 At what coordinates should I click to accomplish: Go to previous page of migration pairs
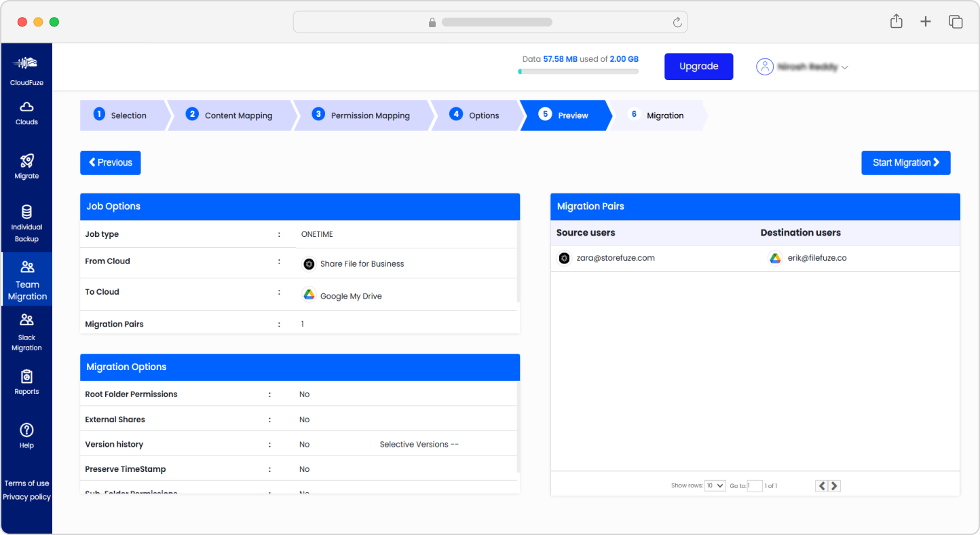[x=822, y=485]
